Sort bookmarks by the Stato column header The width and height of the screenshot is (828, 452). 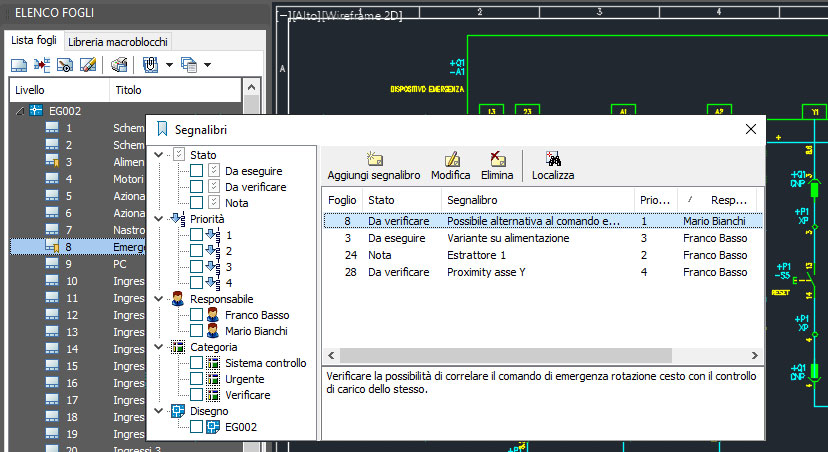(400, 200)
